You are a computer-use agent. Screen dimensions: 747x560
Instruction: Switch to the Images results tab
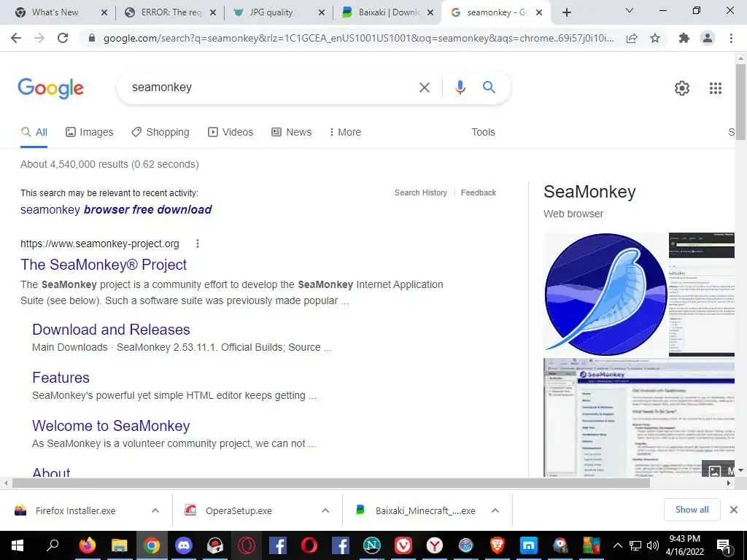pos(90,132)
